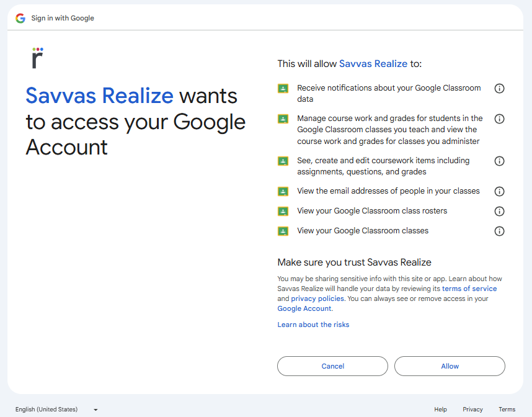Open the privacy policies link
532x417 pixels.
[317, 298]
